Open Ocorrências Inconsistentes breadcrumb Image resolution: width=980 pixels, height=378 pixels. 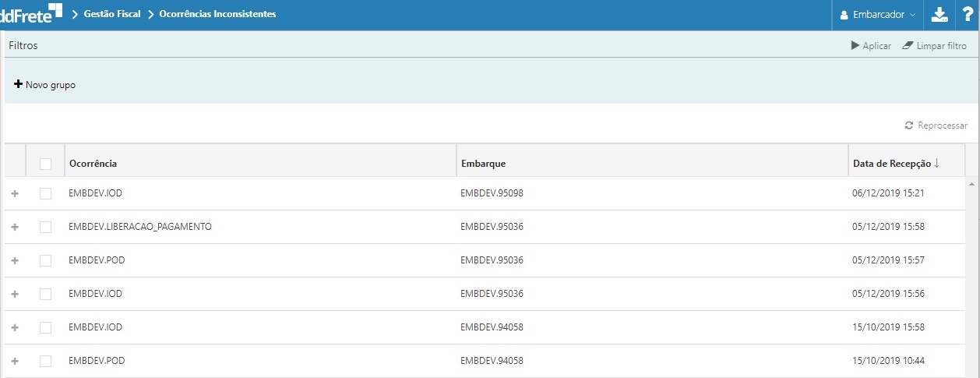[x=217, y=14]
